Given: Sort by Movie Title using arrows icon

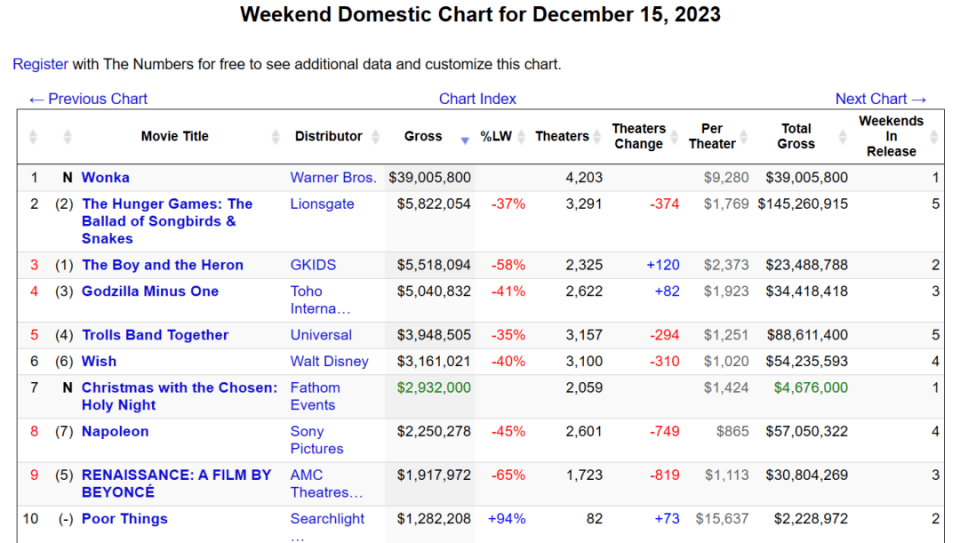Looking at the screenshot, I should pos(276,137).
